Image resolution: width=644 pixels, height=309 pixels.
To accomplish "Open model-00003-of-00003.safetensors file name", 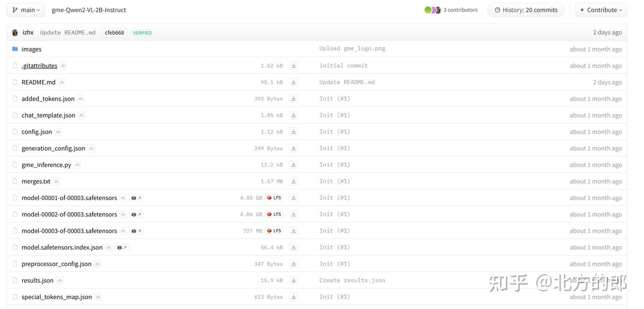I will coord(69,231).
